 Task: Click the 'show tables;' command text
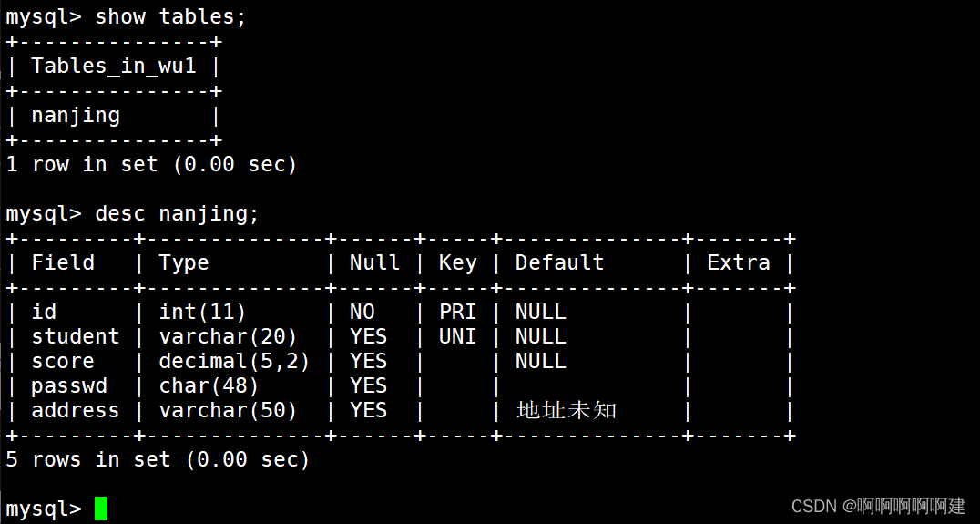(x=170, y=16)
